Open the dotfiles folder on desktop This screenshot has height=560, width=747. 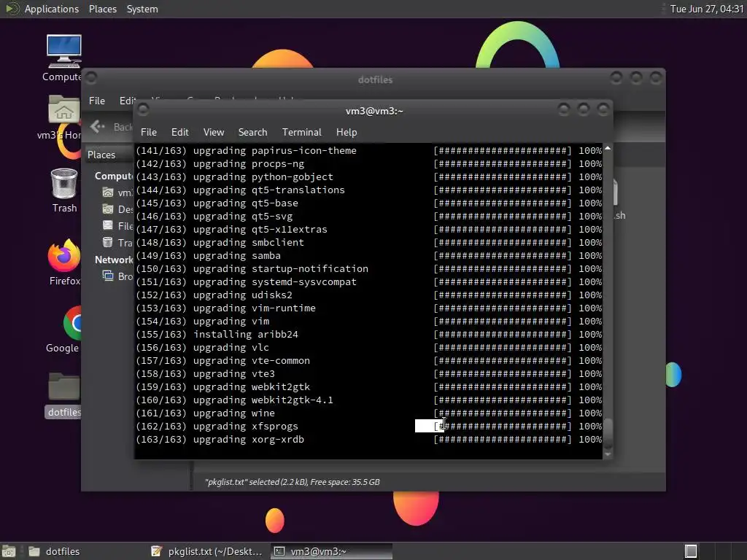pyautogui.click(x=64, y=386)
